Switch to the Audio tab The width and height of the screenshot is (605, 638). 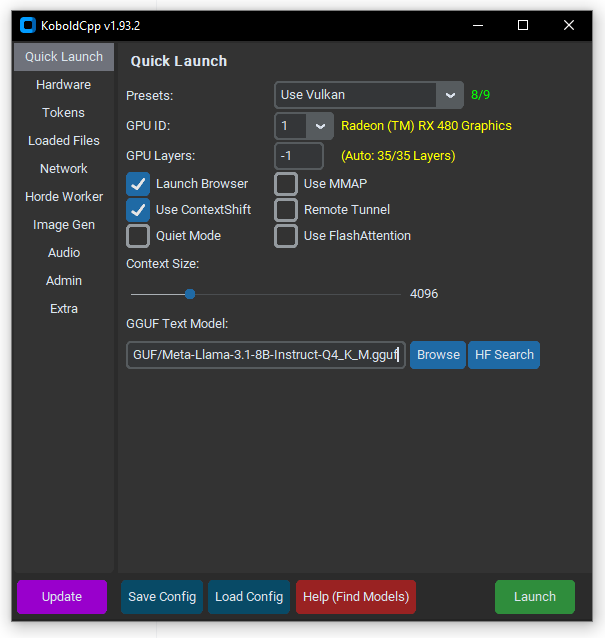[64, 253]
